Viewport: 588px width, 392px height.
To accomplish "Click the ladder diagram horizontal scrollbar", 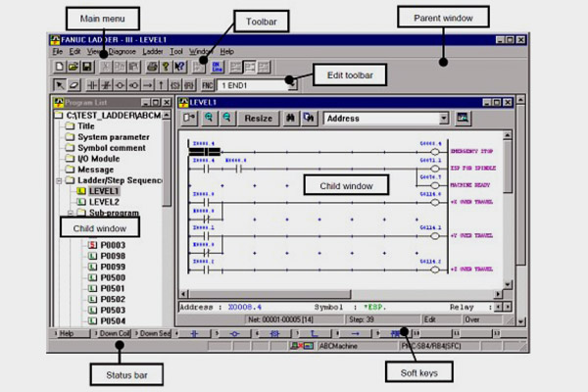I will (341, 294).
